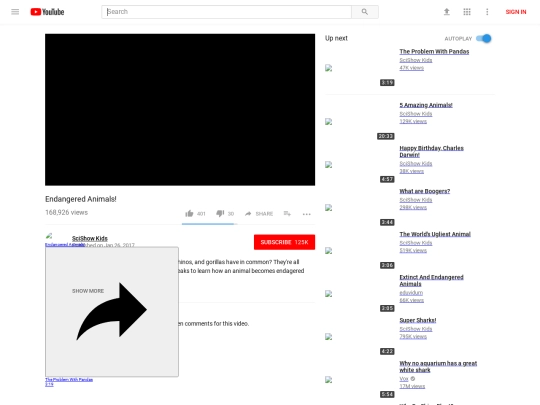Viewport: 540px width, 405px height.
Task: Click the upload video icon
Action: point(447,12)
